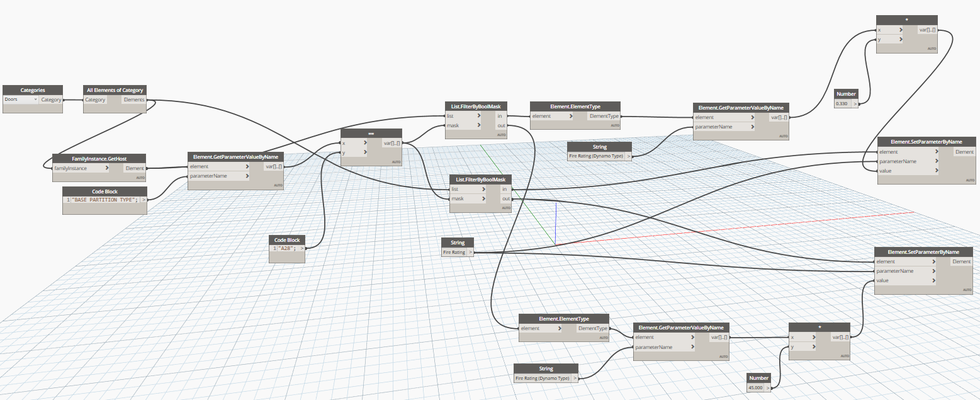This screenshot has height=400, width=980.
Task: Expand the x port chevron on the bottom * node
Action: tap(813, 337)
